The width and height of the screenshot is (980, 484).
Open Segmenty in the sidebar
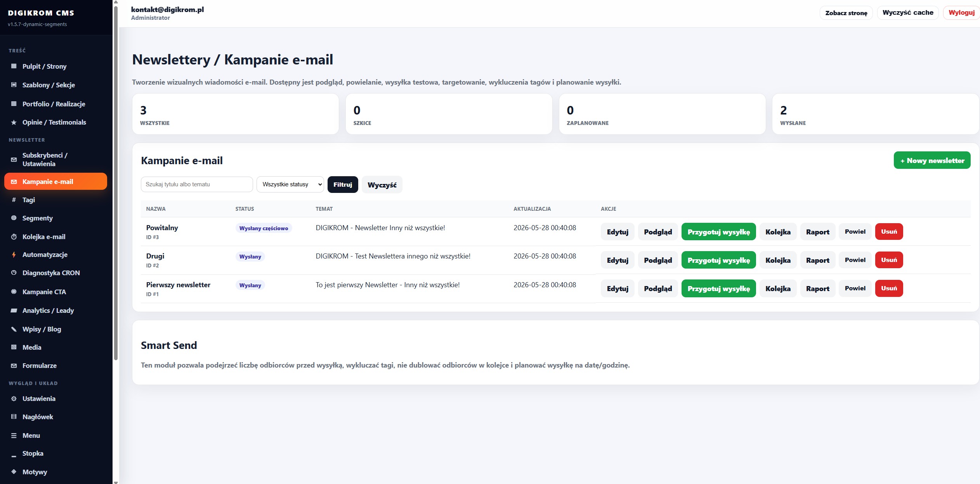click(56, 218)
